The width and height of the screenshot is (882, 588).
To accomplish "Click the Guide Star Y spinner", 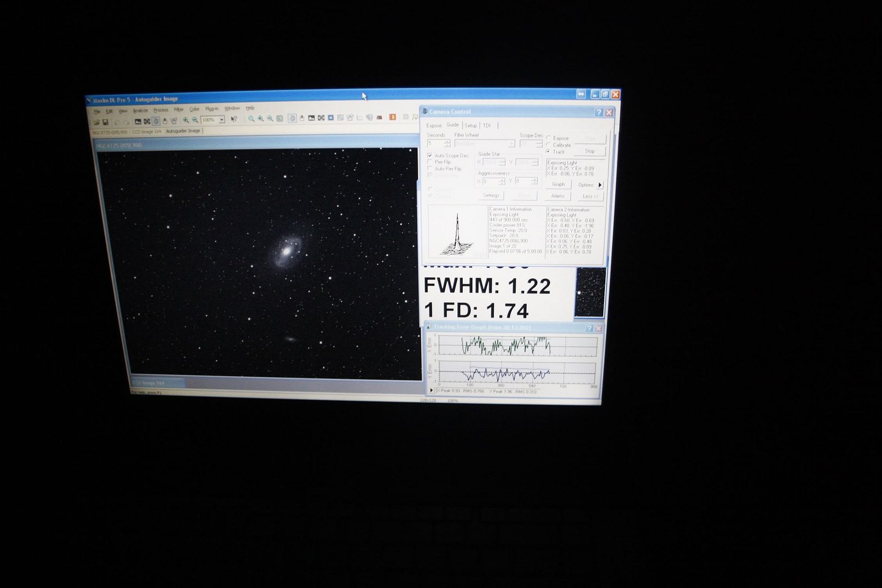I will click(527, 163).
